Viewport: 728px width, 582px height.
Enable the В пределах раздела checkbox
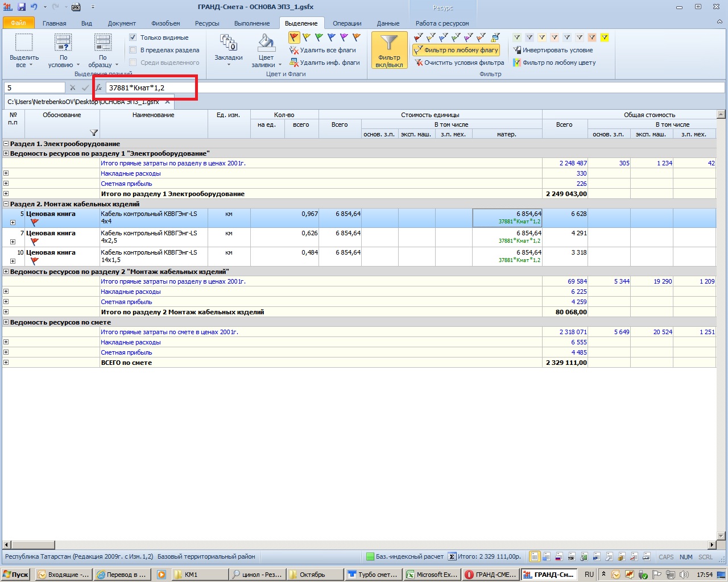point(133,50)
